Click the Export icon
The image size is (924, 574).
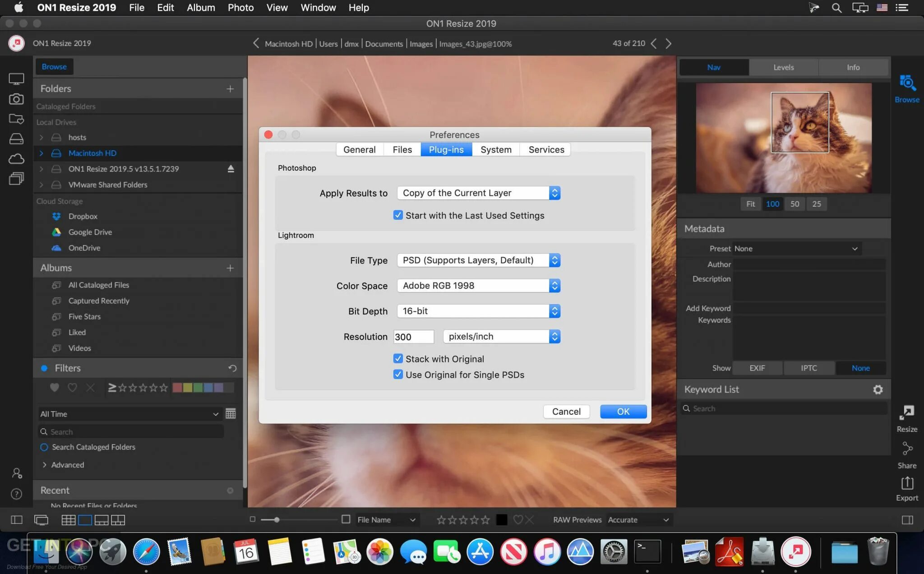tap(906, 484)
